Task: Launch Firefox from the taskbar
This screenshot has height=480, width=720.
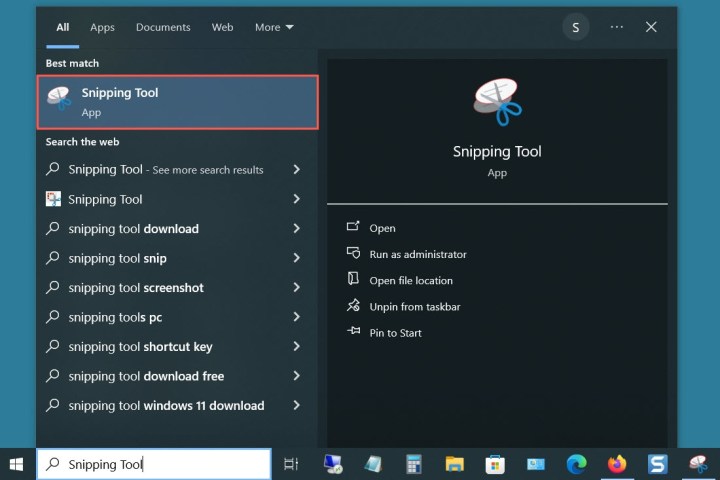Action: click(617, 464)
